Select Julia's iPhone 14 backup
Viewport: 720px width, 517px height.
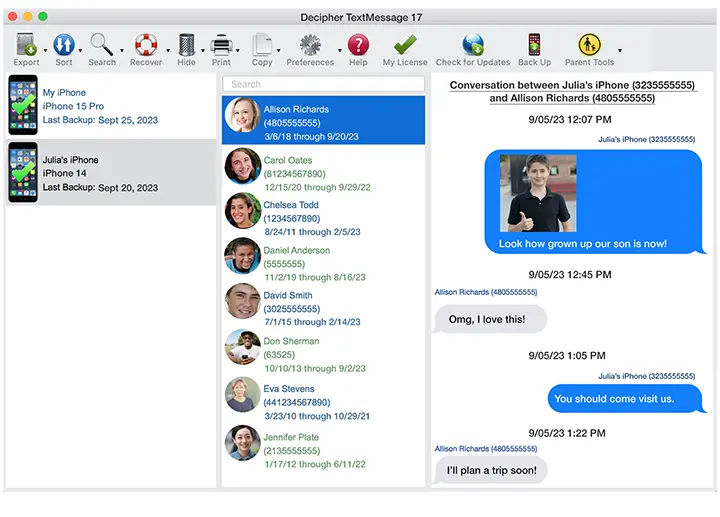(x=110, y=173)
